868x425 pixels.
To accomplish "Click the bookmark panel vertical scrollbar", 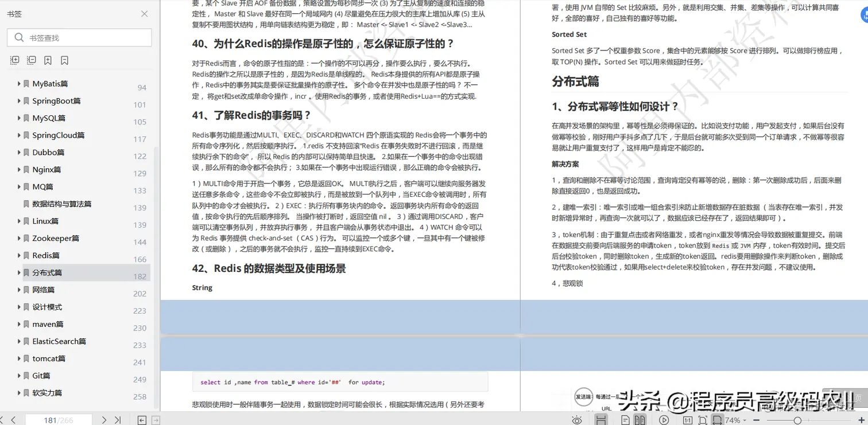I will [x=156, y=278].
